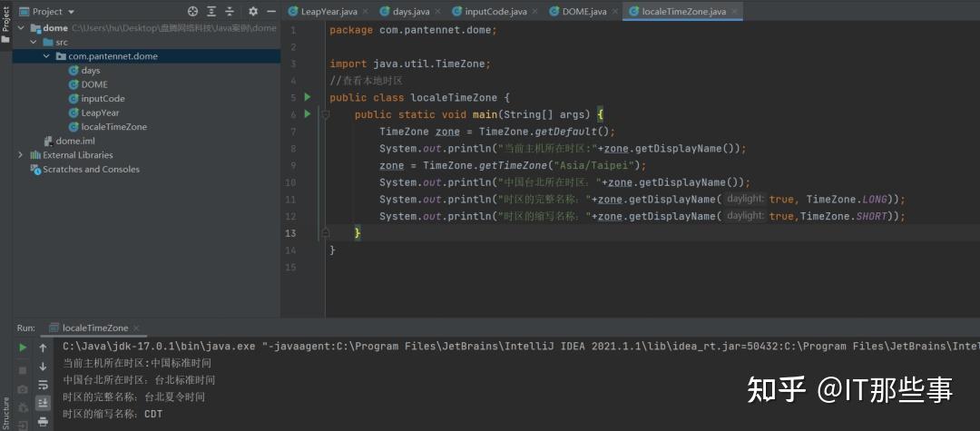
Task: Open the Structure tool window
Action: (x=5, y=411)
